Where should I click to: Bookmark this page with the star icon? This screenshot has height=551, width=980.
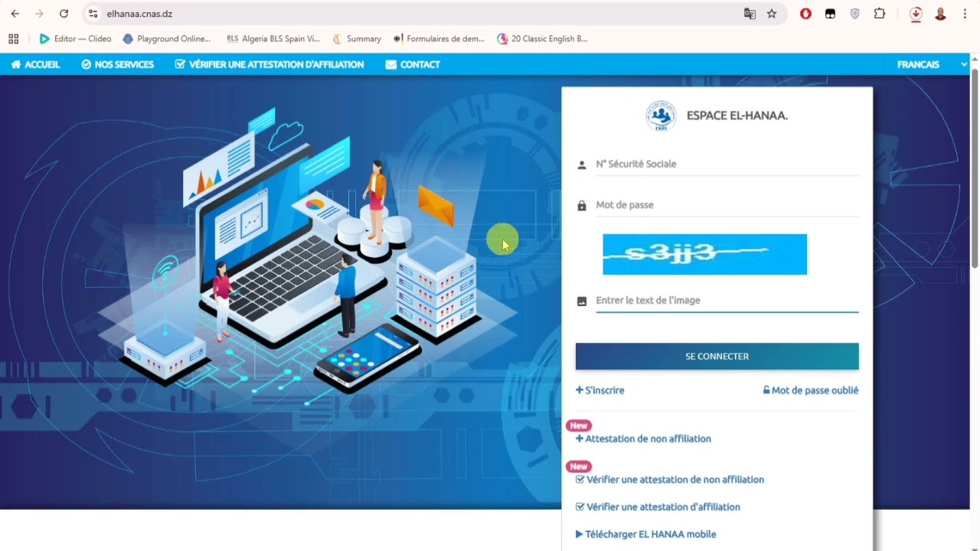[772, 14]
